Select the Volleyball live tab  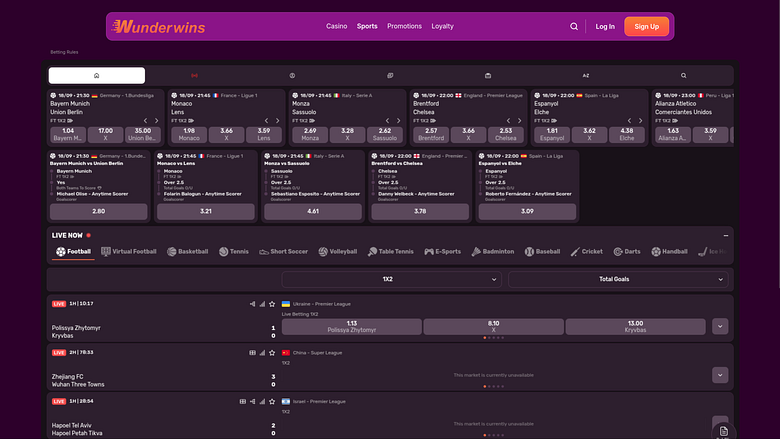pyautogui.click(x=338, y=252)
